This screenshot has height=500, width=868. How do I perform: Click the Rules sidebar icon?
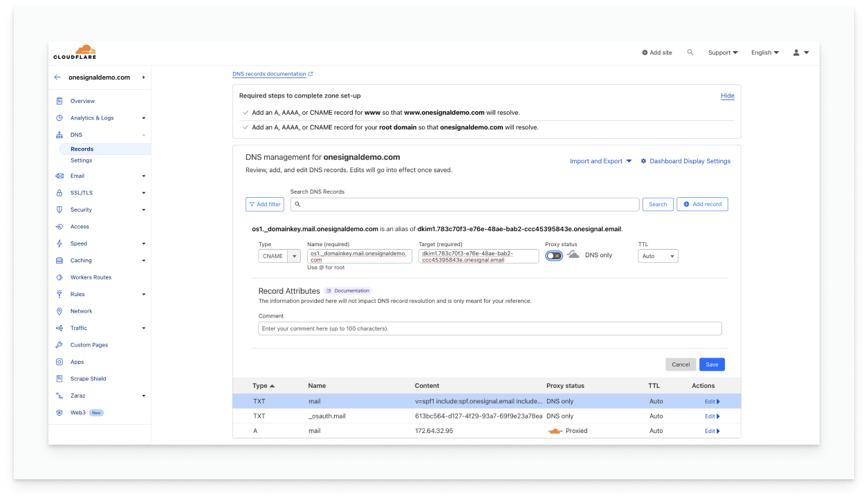(59, 295)
